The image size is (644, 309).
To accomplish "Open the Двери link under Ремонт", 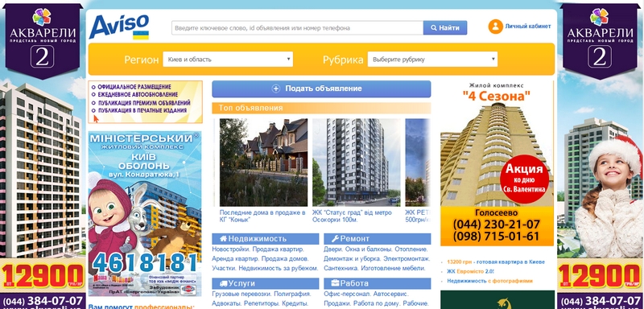I will coord(332,249).
